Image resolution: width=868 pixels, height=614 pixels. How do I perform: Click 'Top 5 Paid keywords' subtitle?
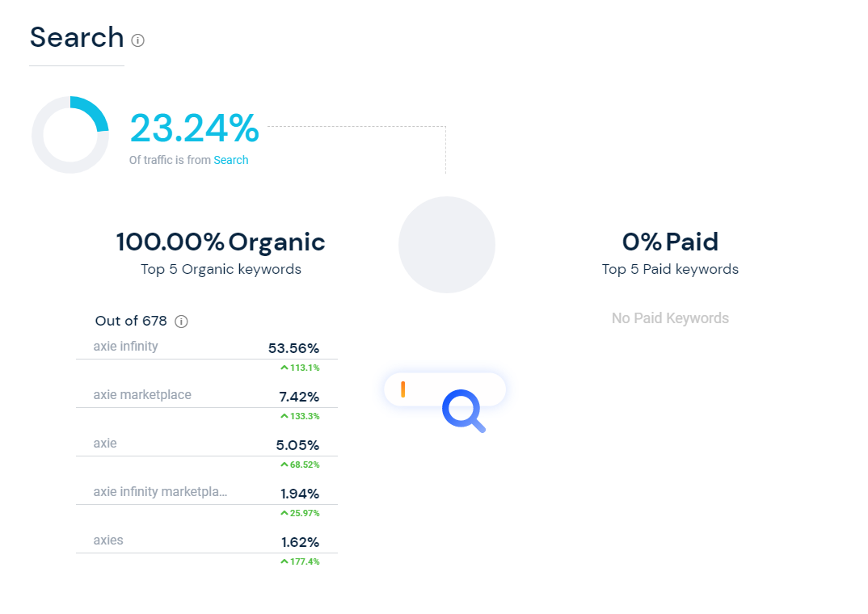[670, 269]
